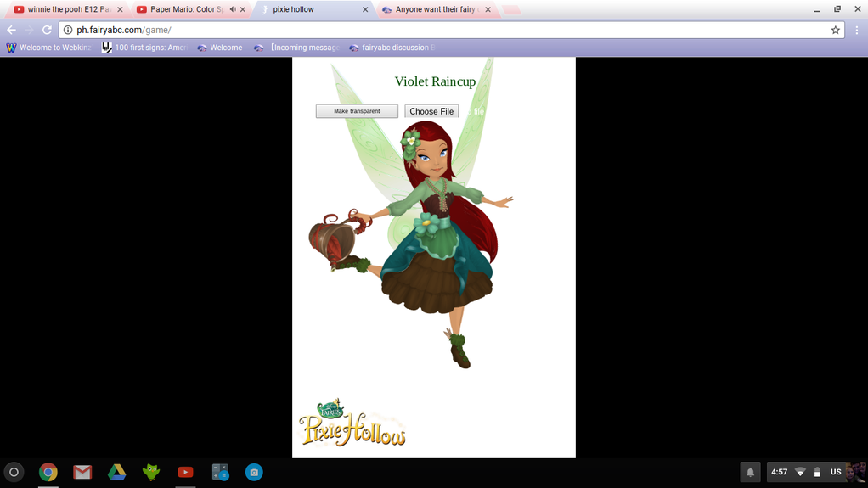Image resolution: width=868 pixels, height=488 pixels.
Task: Open Google Drive from the shelf
Action: 116,472
